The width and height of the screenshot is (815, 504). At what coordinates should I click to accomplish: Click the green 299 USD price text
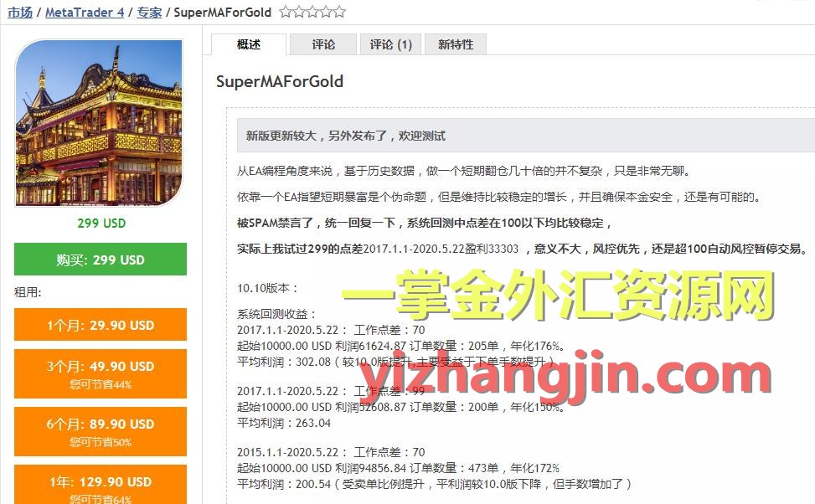(101, 224)
